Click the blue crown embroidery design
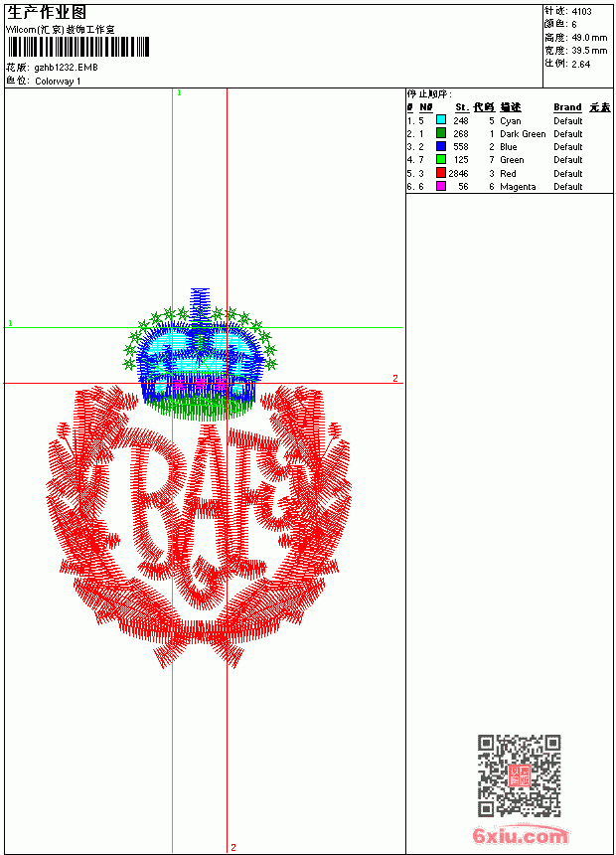Screen dimensions: 616x855 coord(200,355)
